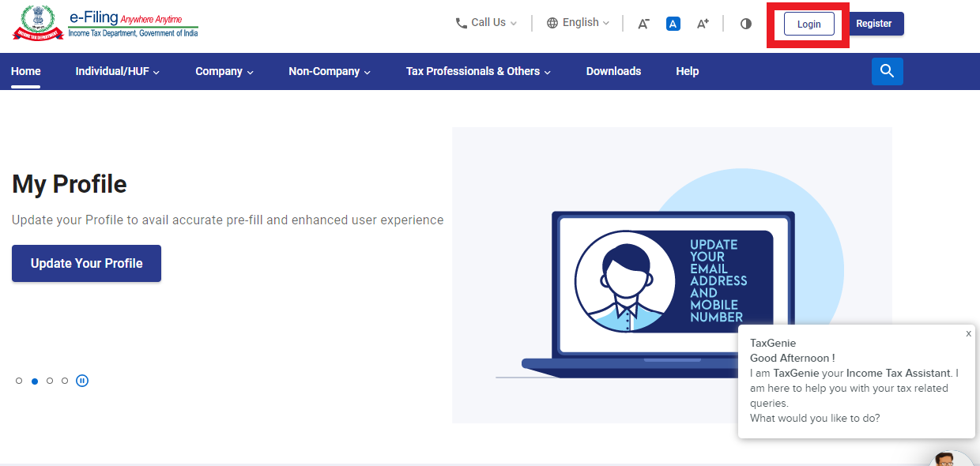Toggle the high contrast mode icon
Viewport: 980px width, 466px height.
(746, 24)
